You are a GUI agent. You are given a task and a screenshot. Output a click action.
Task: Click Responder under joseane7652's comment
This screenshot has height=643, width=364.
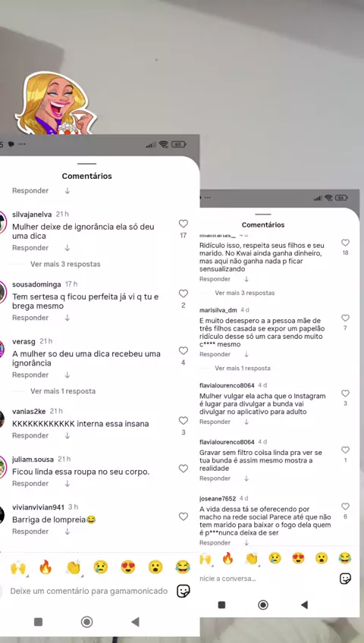tap(215, 543)
